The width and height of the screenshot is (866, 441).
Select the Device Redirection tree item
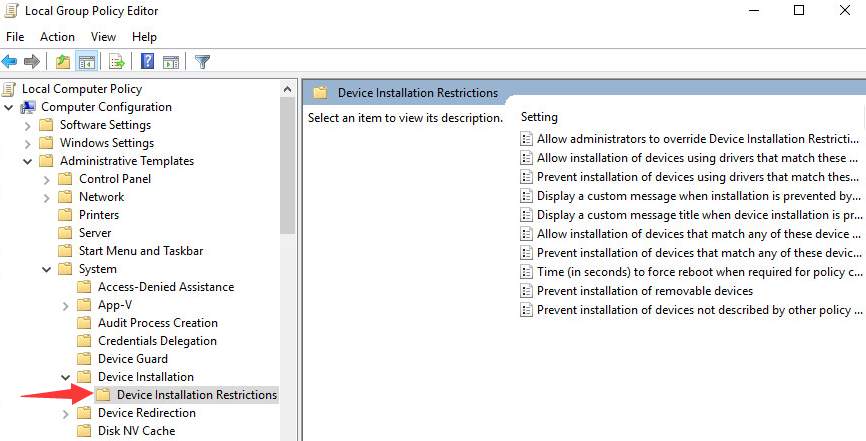click(x=147, y=413)
